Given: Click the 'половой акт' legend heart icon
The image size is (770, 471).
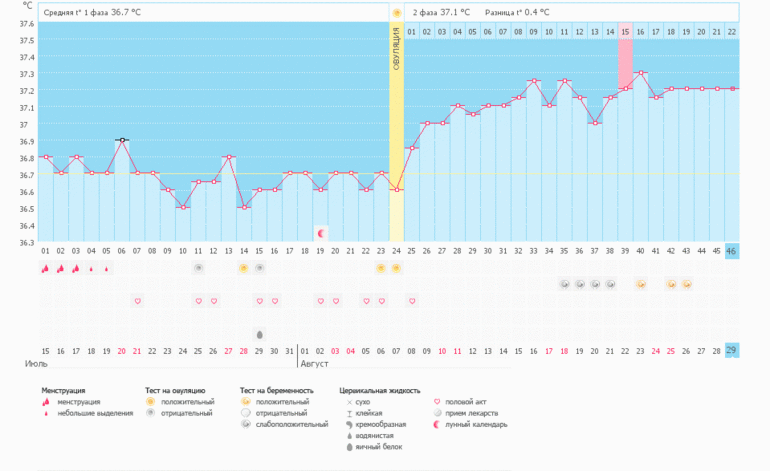Looking at the screenshot, I should click(x=437, y=402).
